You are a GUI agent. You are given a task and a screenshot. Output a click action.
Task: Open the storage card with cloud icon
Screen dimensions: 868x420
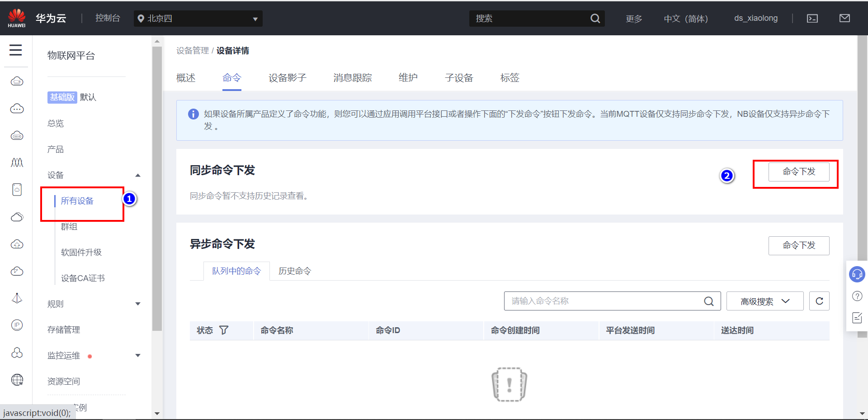click(17, 190)
